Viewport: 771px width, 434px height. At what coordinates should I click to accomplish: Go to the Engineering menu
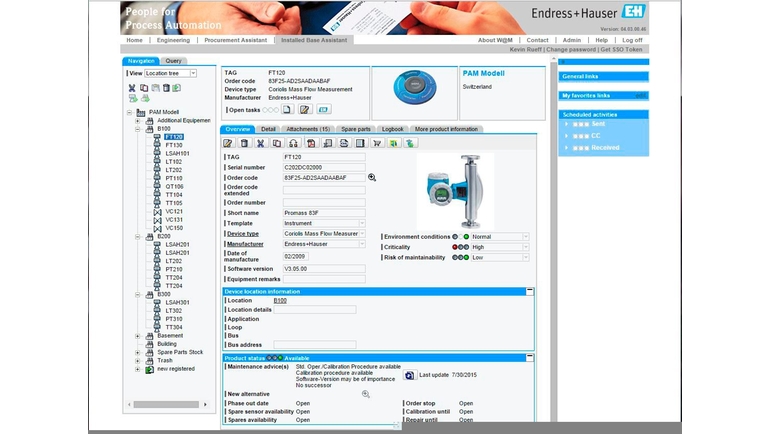[173, 40]
